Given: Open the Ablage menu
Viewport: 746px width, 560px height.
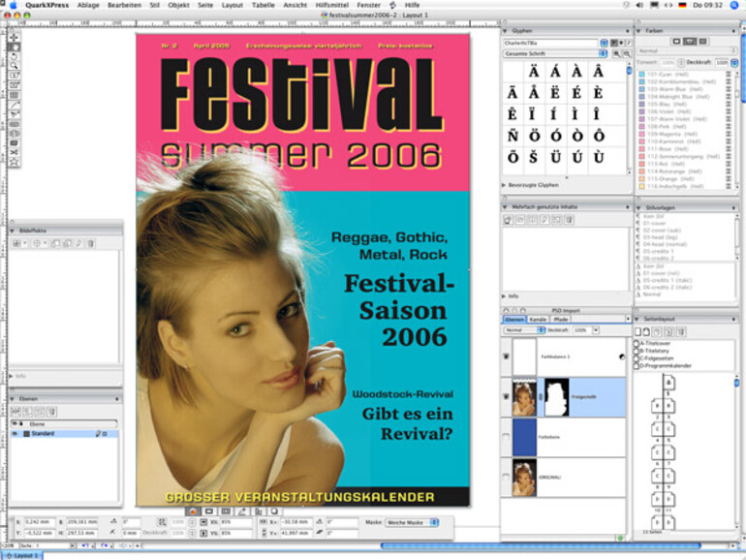Looking at the screenshot, I should click(88, 5).
